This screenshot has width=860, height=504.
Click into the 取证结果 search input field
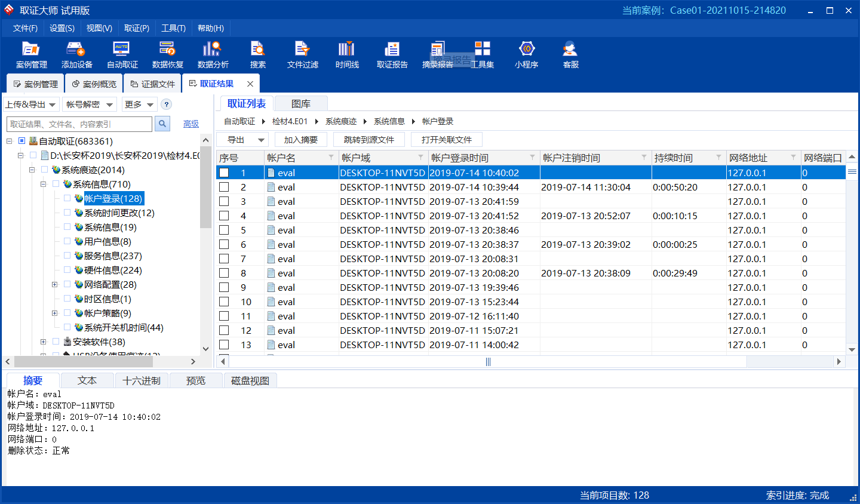pos(79,124)
